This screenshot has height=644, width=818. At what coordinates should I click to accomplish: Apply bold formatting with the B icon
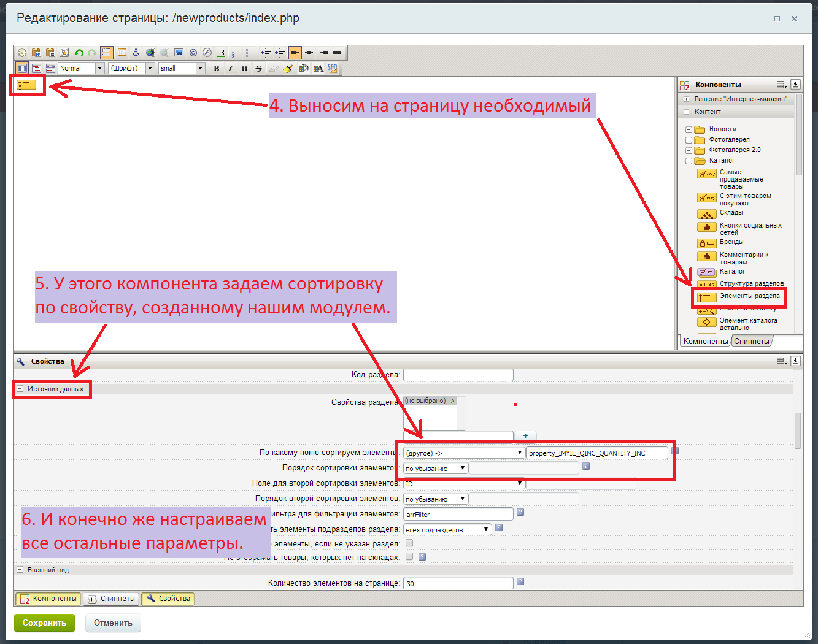(x=216, y=69)
